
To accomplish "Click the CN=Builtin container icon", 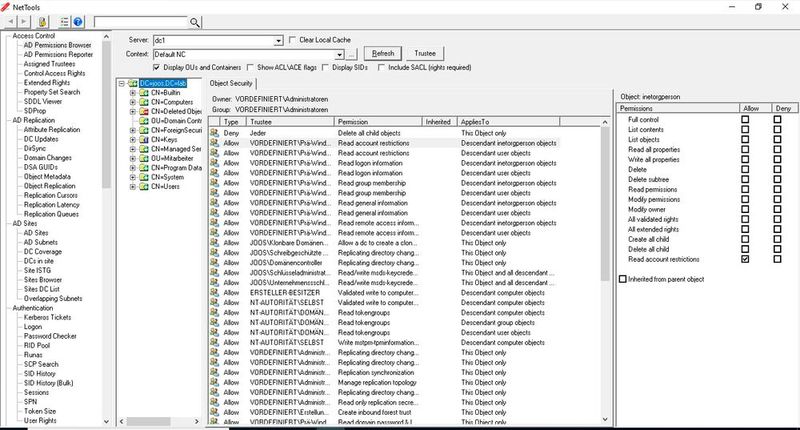I will coord(144,93).
